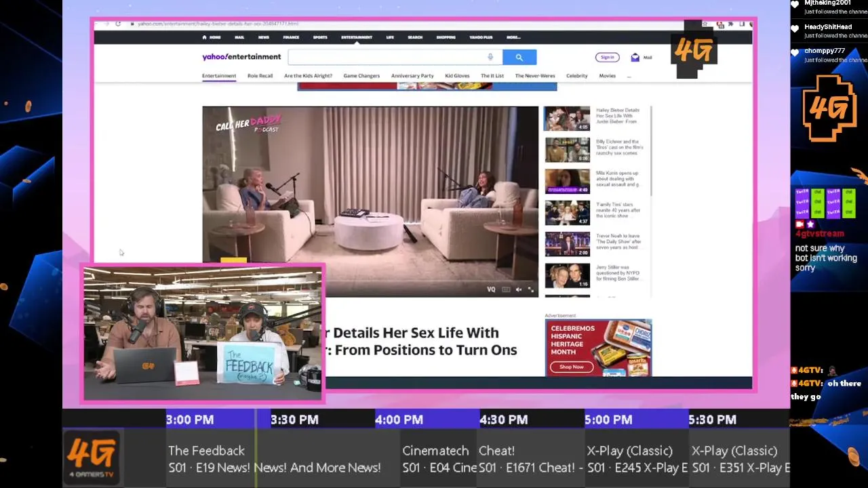
Task: Click the Sign in button
Action: pos(607,58)
